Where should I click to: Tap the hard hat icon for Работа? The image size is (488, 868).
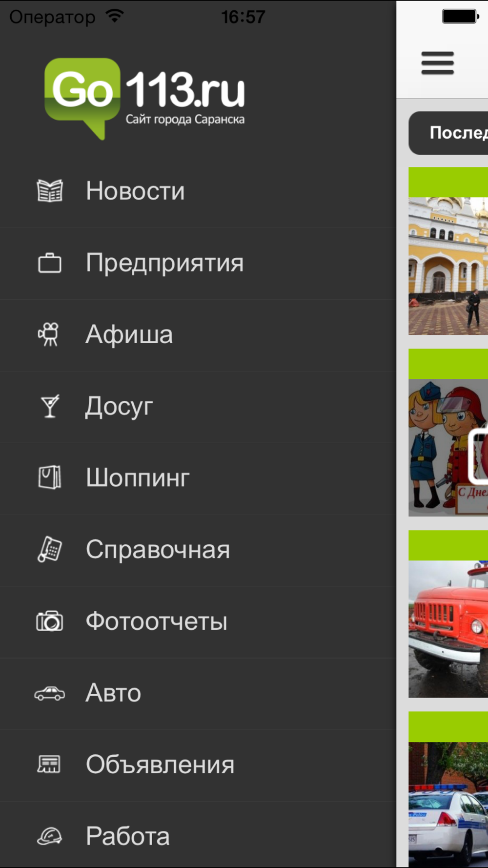tap(50, 836)
